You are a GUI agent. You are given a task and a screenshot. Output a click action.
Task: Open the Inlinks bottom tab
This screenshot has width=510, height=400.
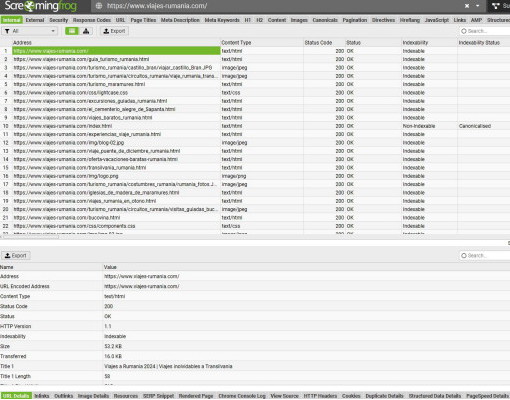(42, 396)
